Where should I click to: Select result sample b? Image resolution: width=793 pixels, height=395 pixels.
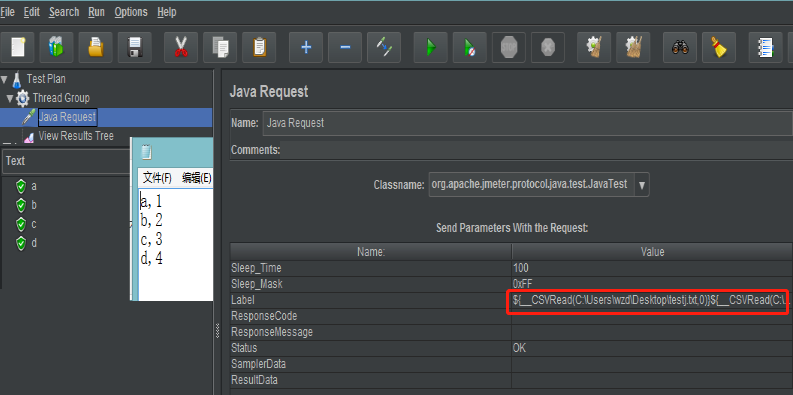pos(34,205)
